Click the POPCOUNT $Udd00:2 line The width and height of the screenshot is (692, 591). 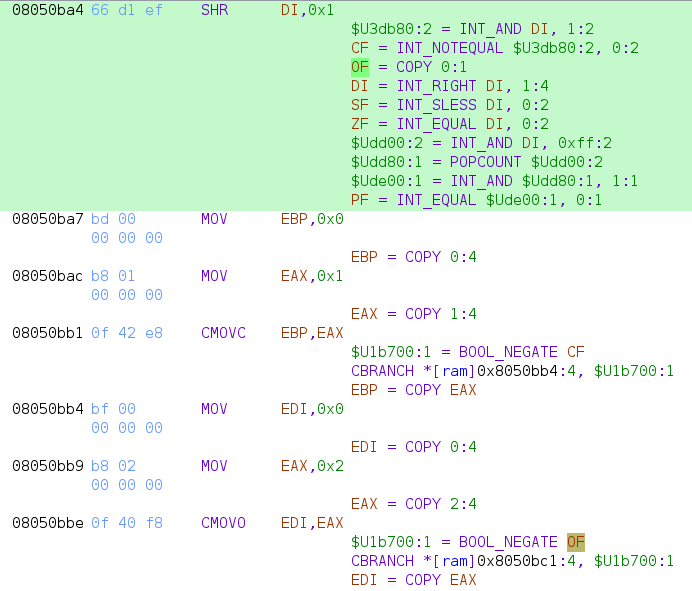click(x=477, y=162)
